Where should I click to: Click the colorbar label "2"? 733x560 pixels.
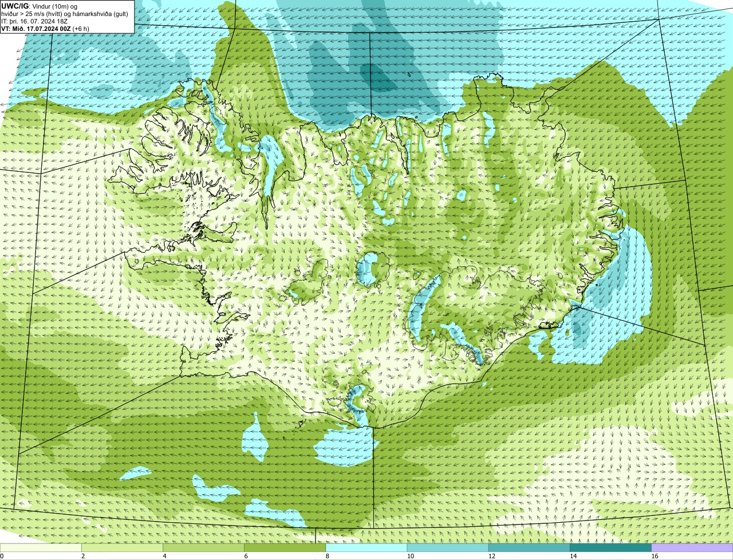click(83, 556)
